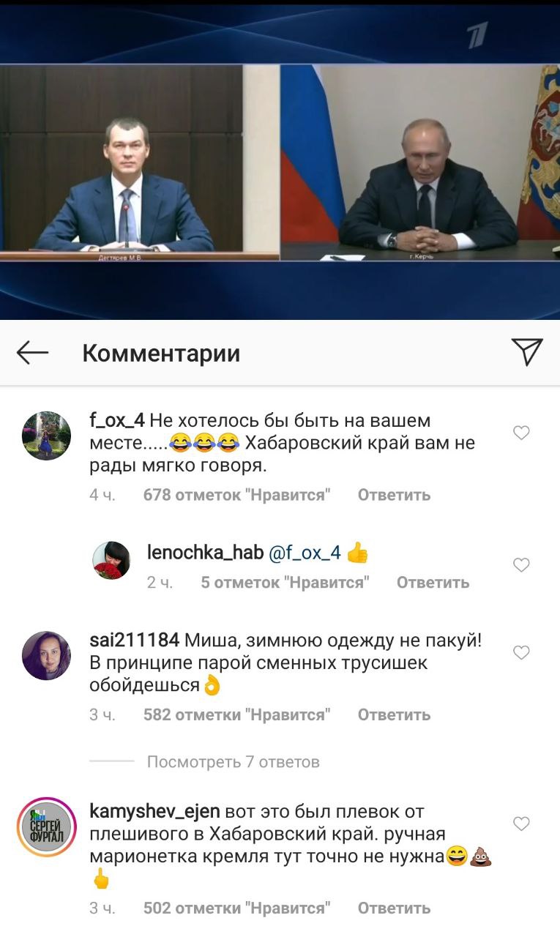Open f_ox_4 profile avatar
Viewport: 560px width, 937px height.
pos(47,436)
